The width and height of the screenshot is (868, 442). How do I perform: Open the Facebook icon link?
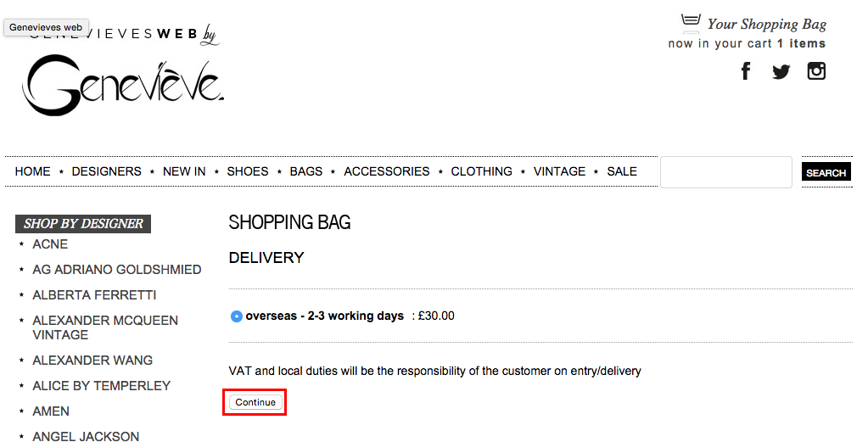[x=746, y=70]
